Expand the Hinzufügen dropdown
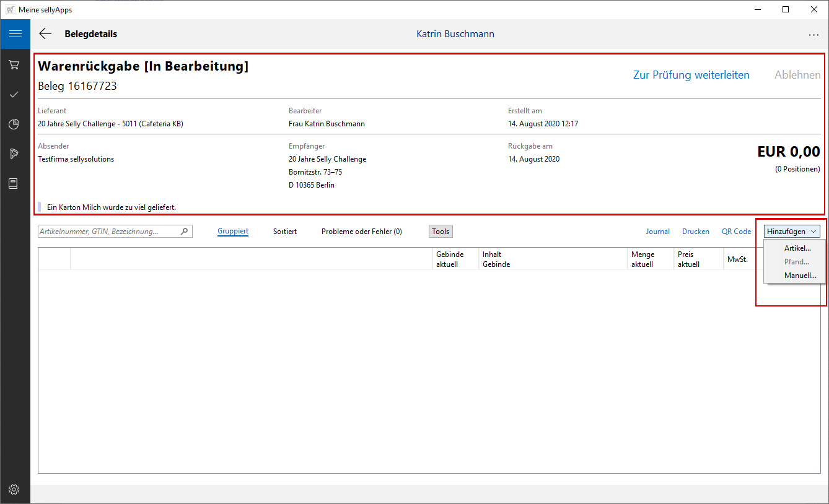 pyautogui.click(x=792, y=232)
